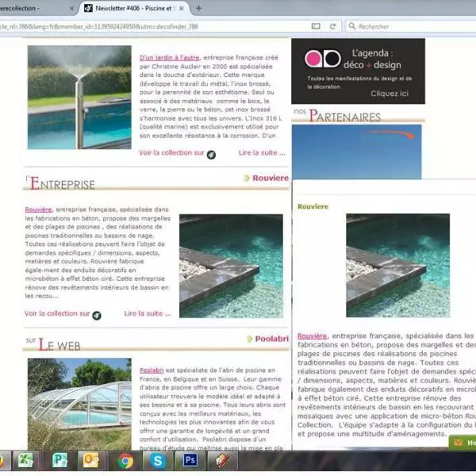Close the Newsletter #406 tab
Image resolution: width=476 pixels, height=476 pixels.
click(183, 8)
